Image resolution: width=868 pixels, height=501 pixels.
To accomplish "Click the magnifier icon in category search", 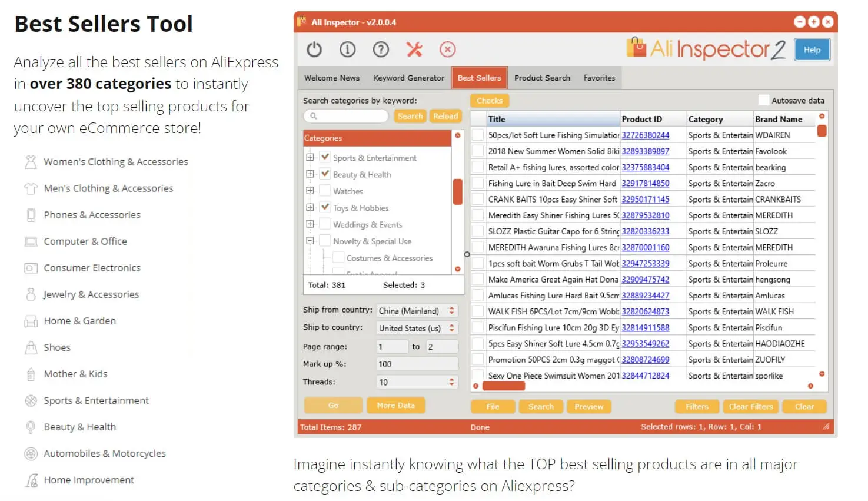I will coord(314,117).
